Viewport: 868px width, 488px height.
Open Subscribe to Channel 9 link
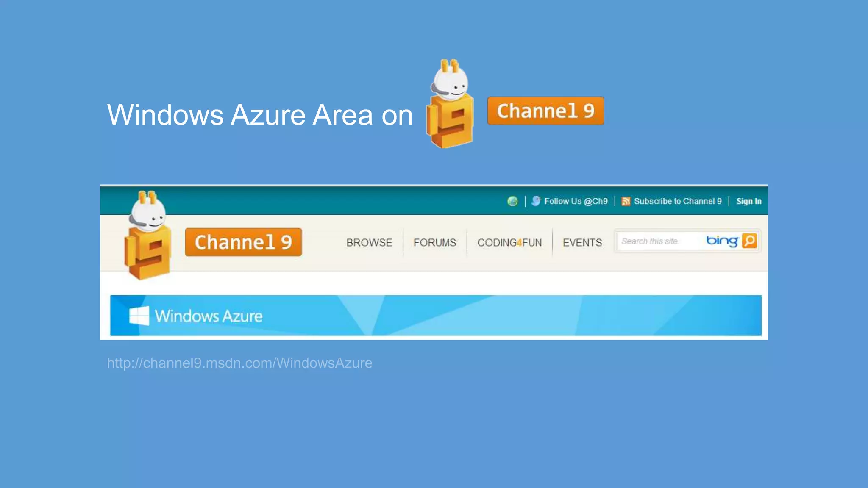[678, 201]
